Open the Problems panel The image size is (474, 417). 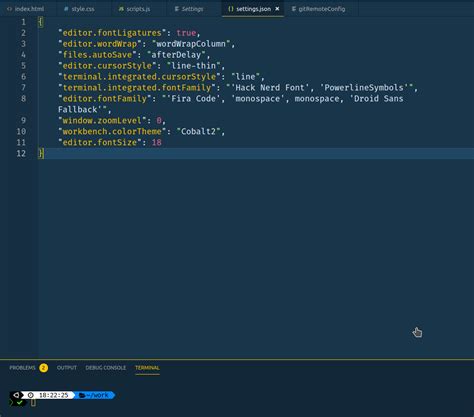coord(22,368)
